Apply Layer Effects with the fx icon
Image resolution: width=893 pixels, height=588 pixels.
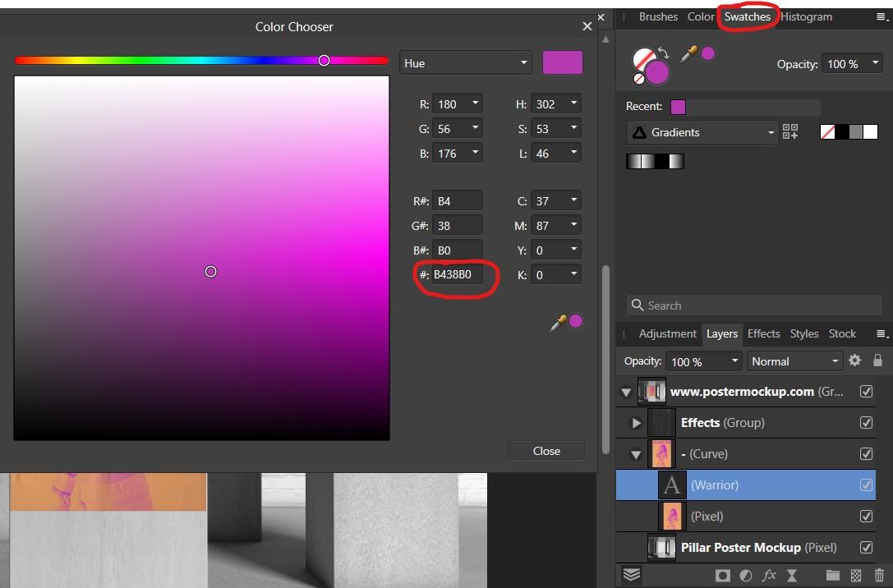point(769,576)
